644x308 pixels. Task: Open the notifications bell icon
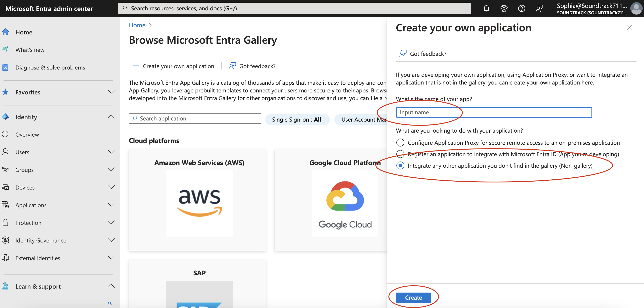point(486,9)
